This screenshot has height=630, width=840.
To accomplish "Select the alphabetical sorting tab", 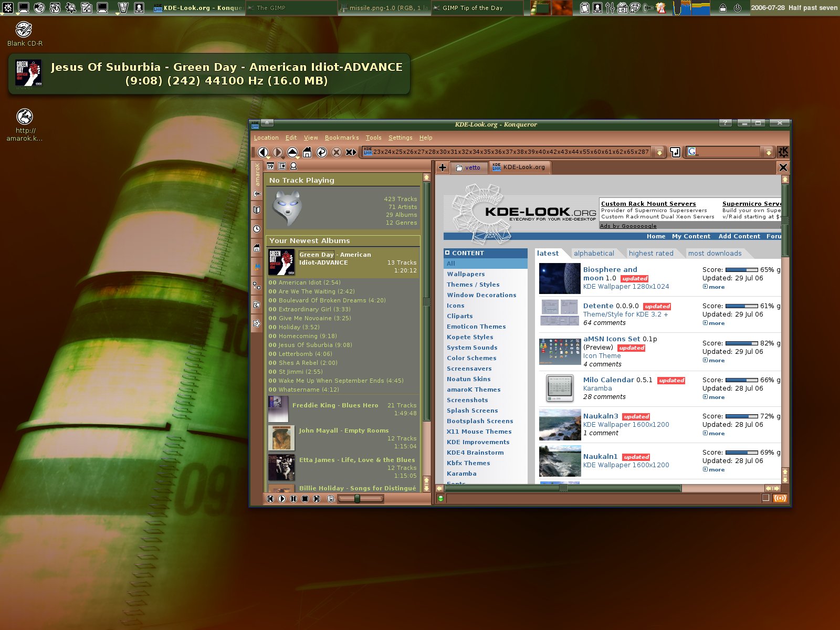I will [594, 253].
